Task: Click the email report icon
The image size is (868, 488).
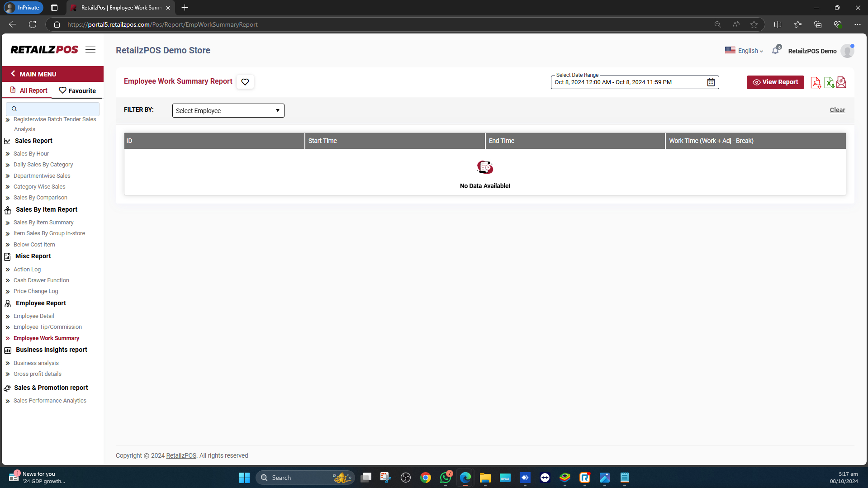Action: [x=841, y=83]
